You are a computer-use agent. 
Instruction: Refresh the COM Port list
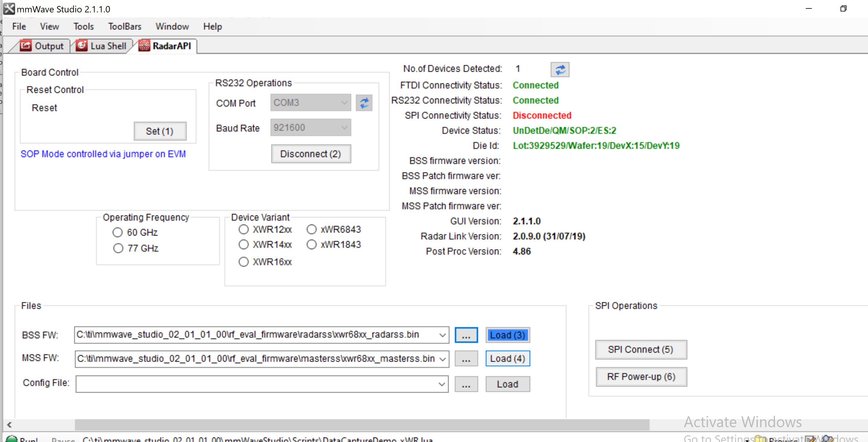(x=364, y=103)
